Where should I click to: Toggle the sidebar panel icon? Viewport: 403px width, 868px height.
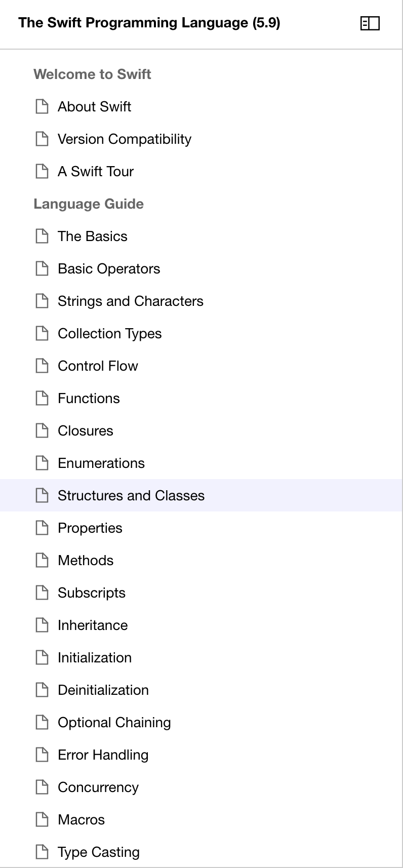[x=370, y=23]
